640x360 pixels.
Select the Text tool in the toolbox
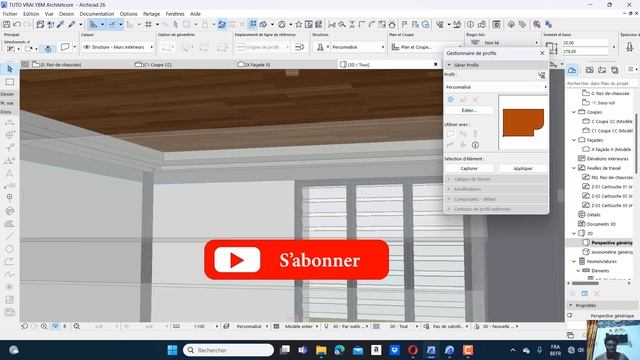tap(9, 173)
